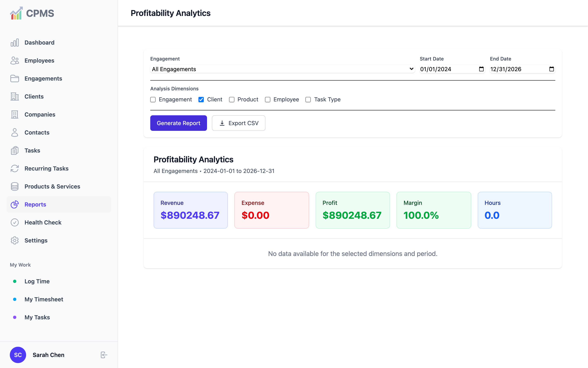Screen dimensions: 588x368
Task: Open Settings in the sidebar
Action: [59, 241]
